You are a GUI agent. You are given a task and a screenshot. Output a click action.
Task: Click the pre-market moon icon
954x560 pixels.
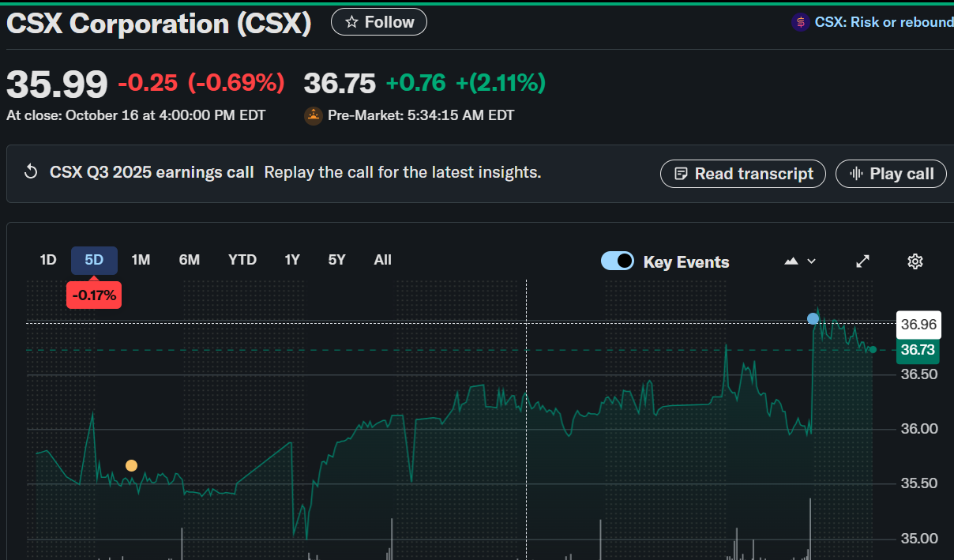click(314, 115)
